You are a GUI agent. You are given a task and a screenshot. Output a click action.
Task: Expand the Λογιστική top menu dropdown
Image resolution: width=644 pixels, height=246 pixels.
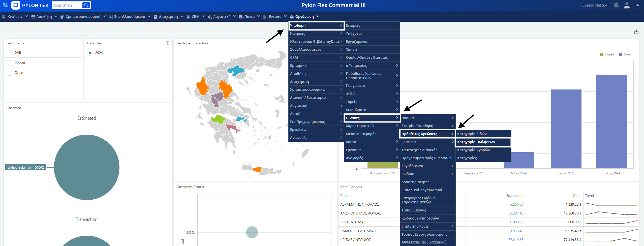[x=234, y=16]
